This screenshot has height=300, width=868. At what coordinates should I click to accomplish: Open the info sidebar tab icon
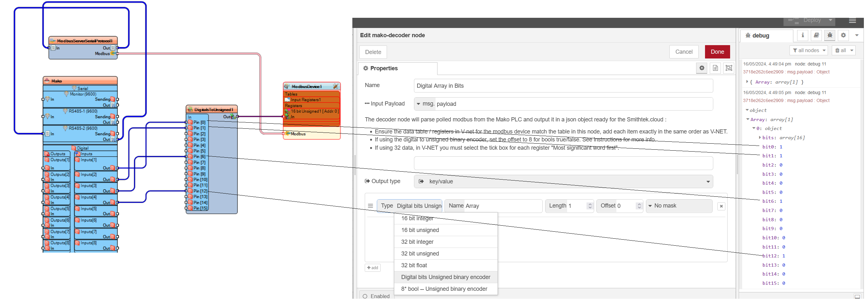click(803, 35)
